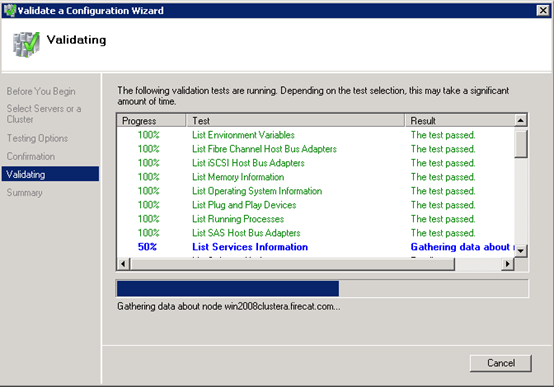This screenshot has height=387, width=554.
Task: Click the 100% progress for List Memory Information
Action: 148,177
